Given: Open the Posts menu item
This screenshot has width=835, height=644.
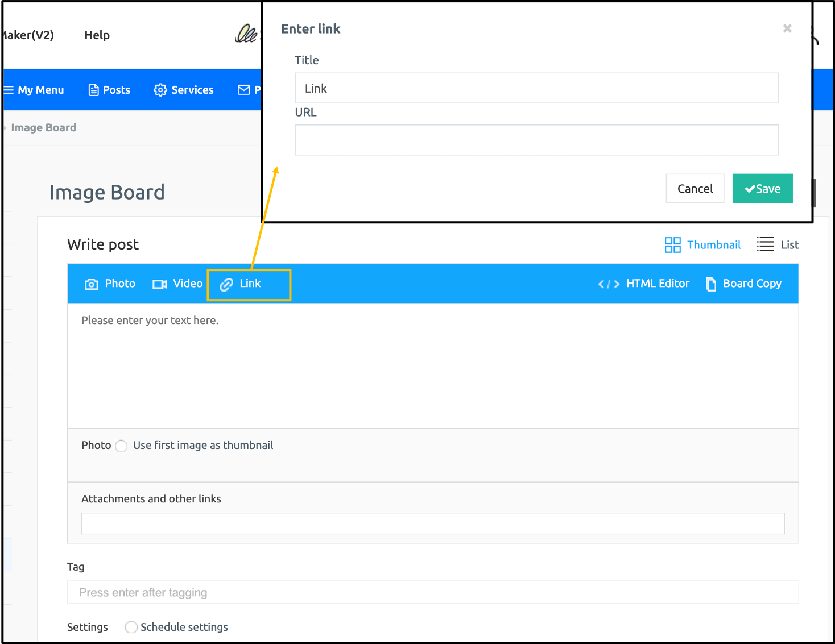Looking at the screenshot, I should pos(110,90).
